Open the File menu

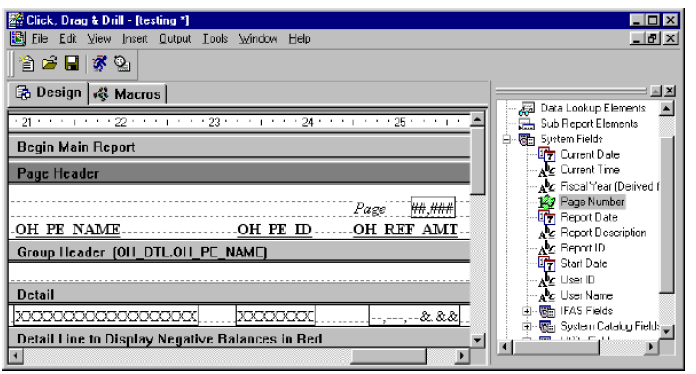(40, 39)
